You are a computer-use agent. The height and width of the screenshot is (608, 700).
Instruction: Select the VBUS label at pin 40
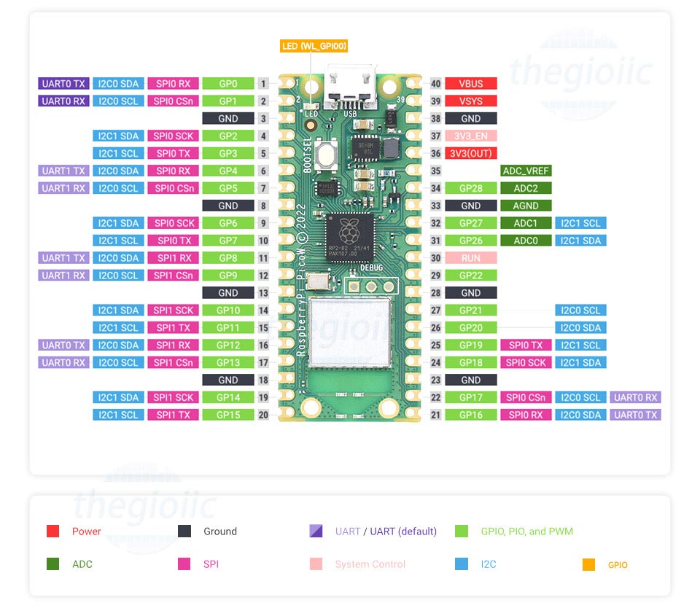coord(471,84)
